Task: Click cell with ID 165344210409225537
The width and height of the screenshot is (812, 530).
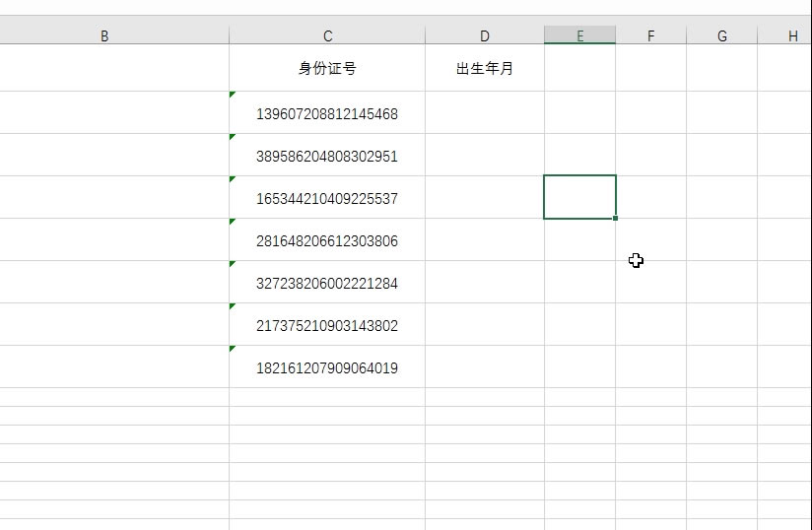Action: click(x=327, y=199)
